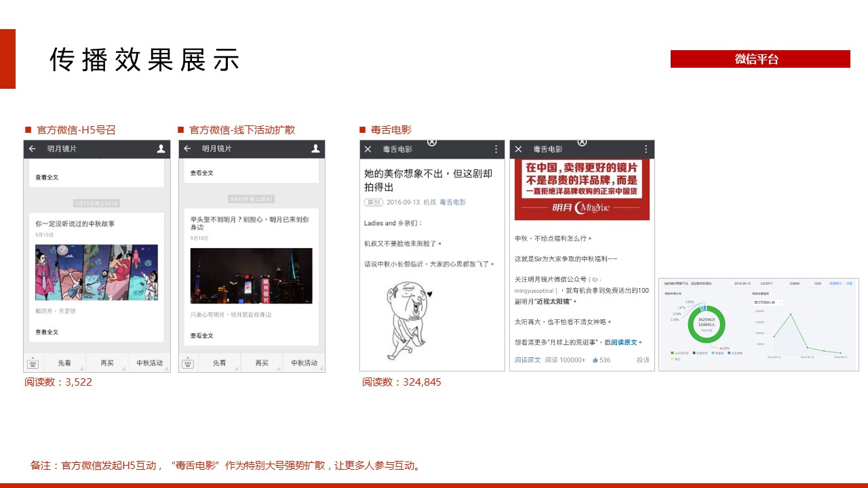Click 数据概况 link in the analytics panel
The height and width of the screenshot is (488, 868).
pos(835,283)
